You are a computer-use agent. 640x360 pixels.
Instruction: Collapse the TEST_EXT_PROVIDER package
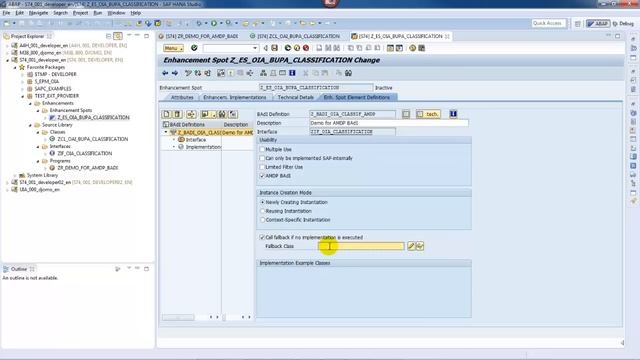22,96
